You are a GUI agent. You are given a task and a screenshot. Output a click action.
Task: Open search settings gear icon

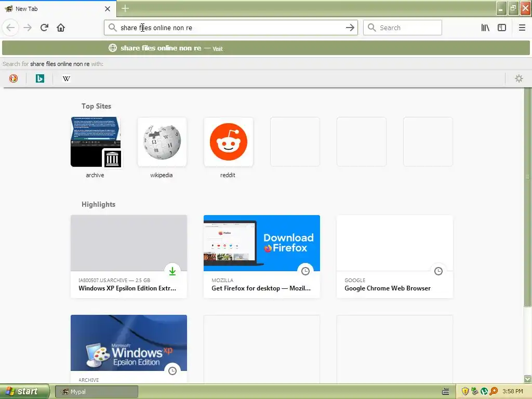(x=519, y=78)
